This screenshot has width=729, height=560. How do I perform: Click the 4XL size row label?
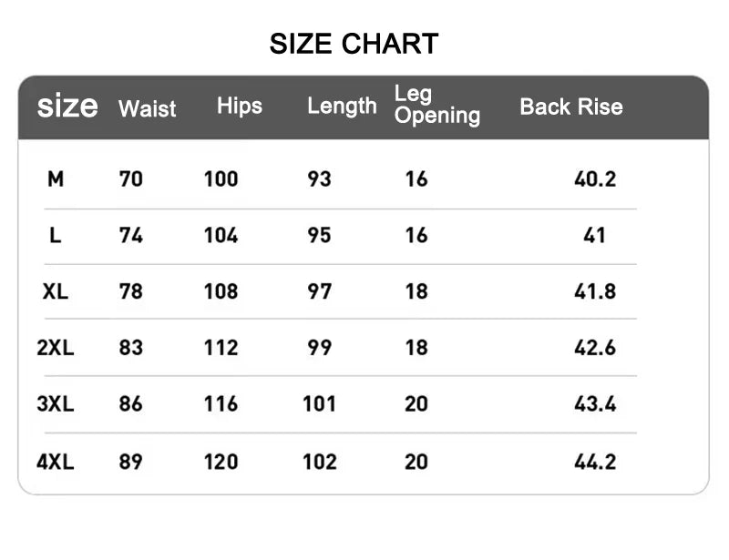(x=56, y=461)
